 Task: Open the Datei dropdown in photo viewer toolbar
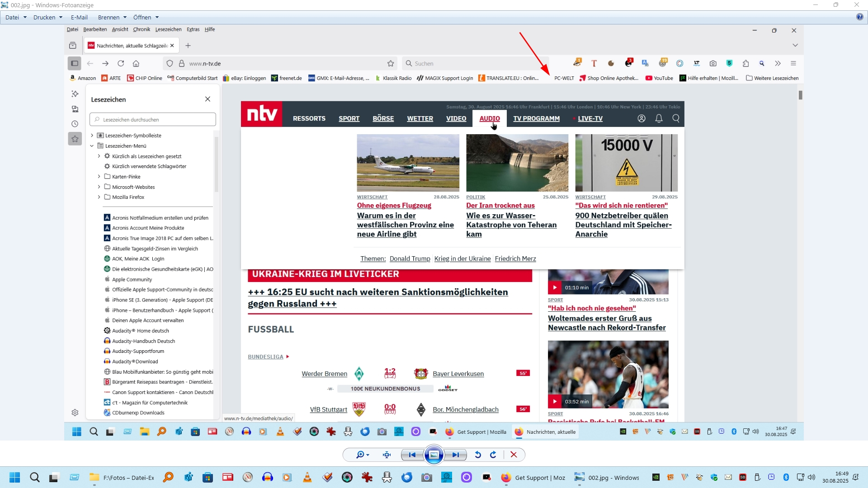pos(16,17)
